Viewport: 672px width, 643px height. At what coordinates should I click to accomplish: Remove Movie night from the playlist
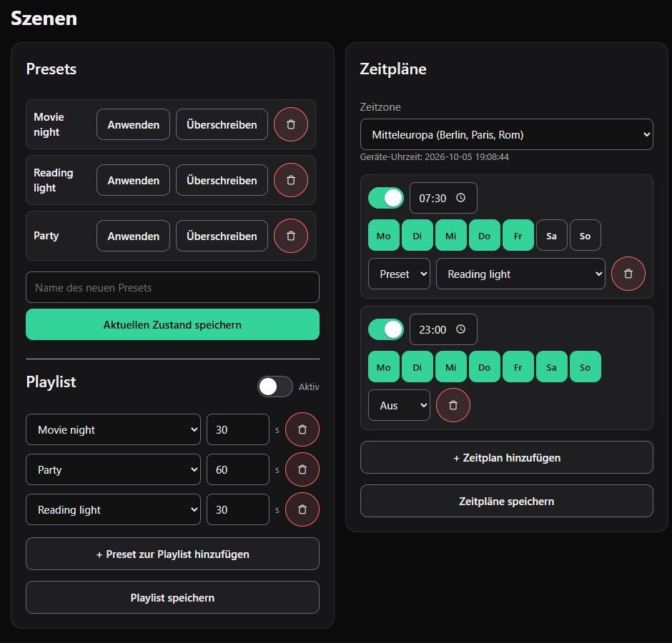pyautogui.click(x=302, y=429)
